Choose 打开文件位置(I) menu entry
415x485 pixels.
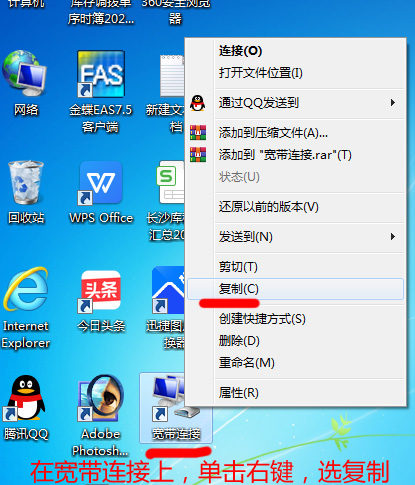(x=295, y=73)
